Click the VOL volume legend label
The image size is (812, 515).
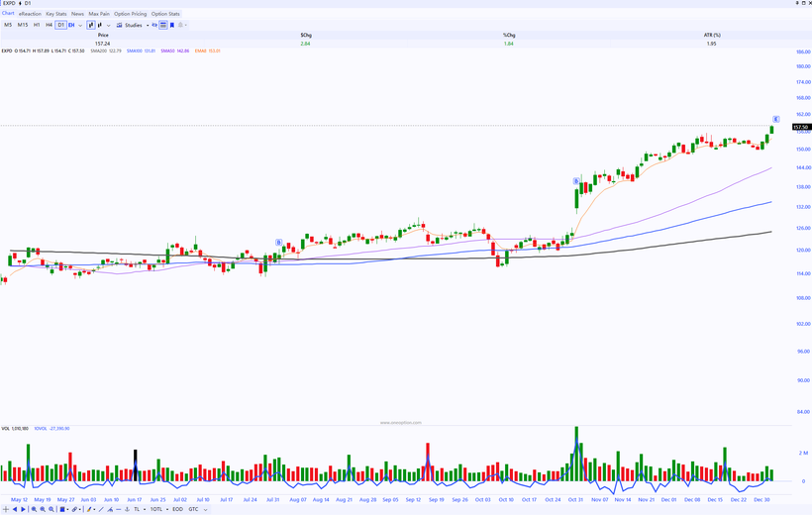click(x=15, y=429)
